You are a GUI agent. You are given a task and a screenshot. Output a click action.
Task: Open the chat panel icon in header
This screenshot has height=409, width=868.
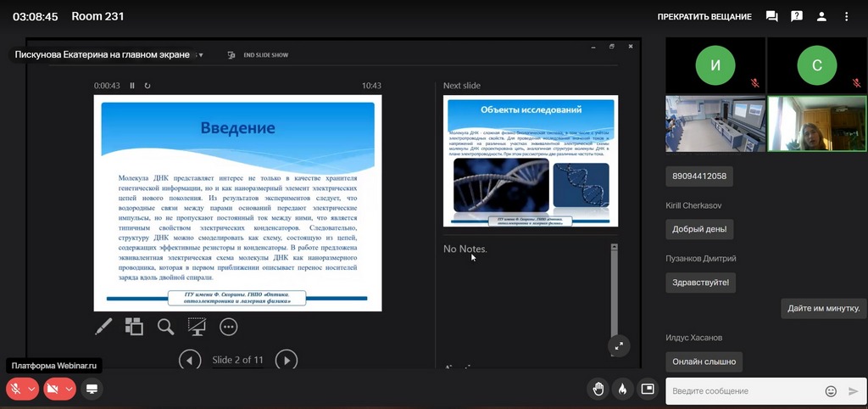[771, 16]
